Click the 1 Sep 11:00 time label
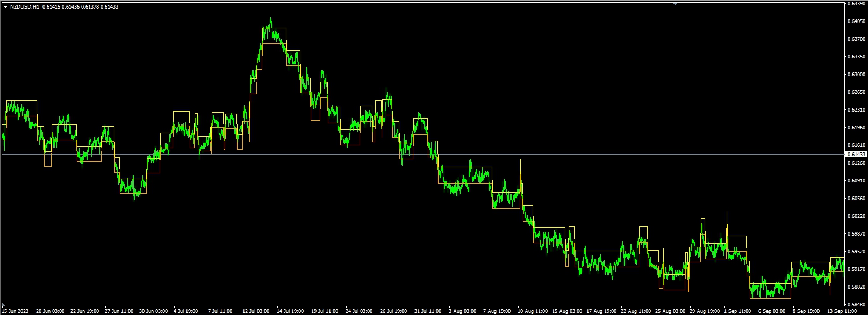The width and height of the screenshot is (868, 315). pyautogui.click(x=737, y=311)
